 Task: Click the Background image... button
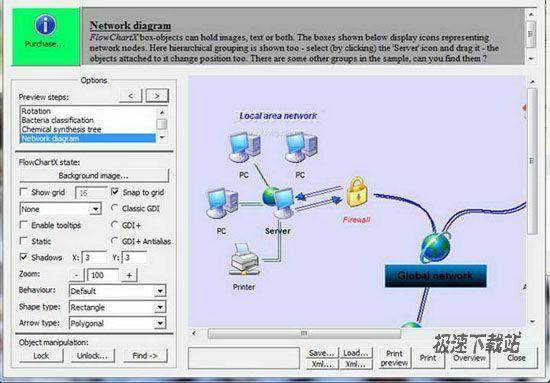pos(94,175)
